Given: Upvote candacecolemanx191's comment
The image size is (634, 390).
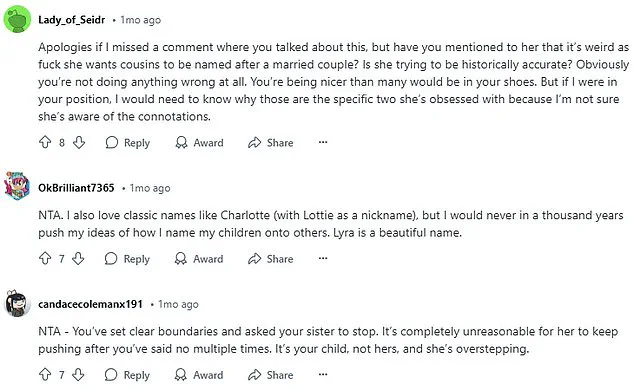Looking at the screenshot, I should 45,375.
